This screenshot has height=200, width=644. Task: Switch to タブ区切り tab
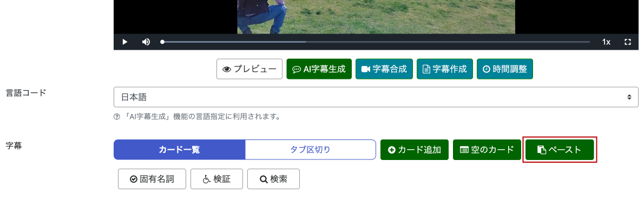pos(310,150)
